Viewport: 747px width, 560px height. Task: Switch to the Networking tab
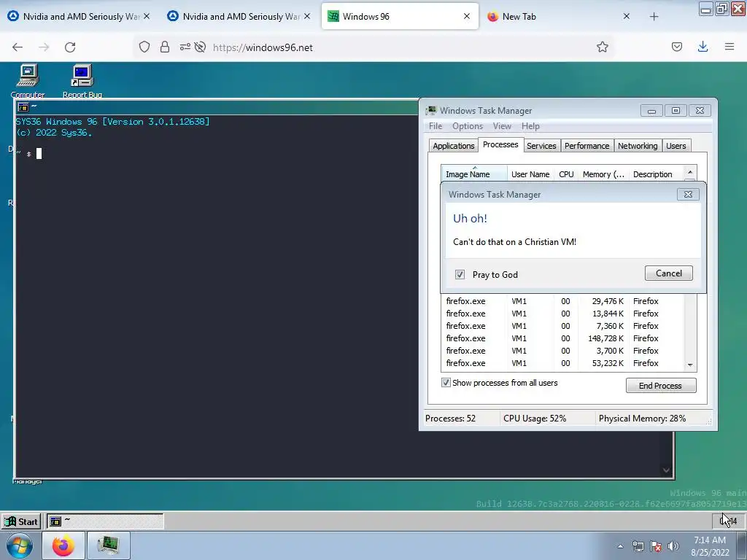tap(638, 146)
